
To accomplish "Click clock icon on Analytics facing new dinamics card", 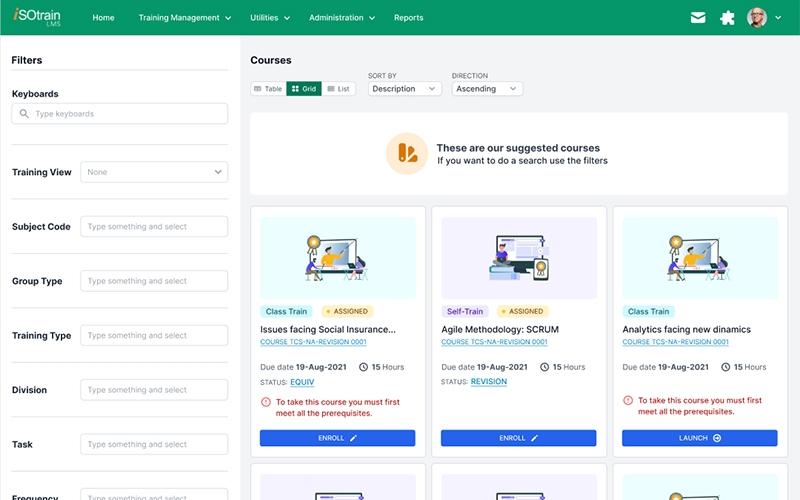I will pyautogui.click(x=726, y=367).
